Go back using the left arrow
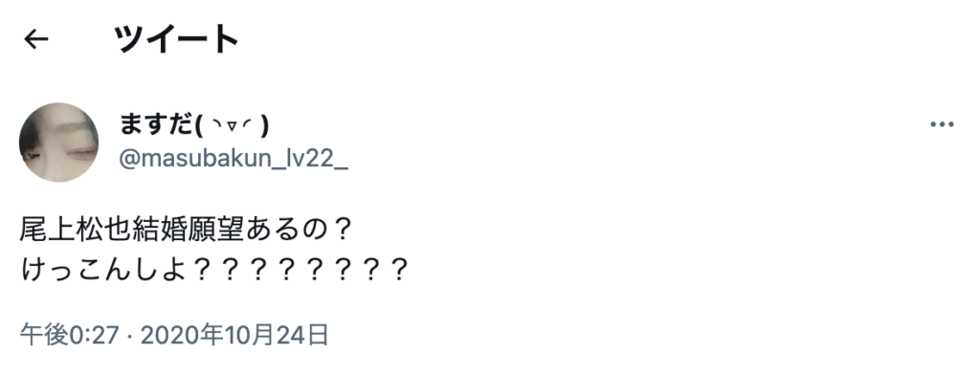 36,39
